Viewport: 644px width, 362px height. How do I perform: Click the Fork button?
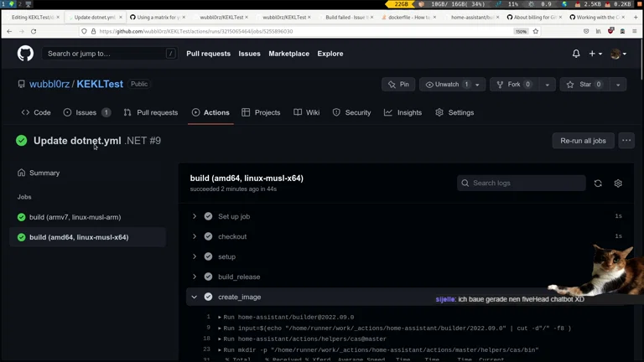(x=514, y=84)
